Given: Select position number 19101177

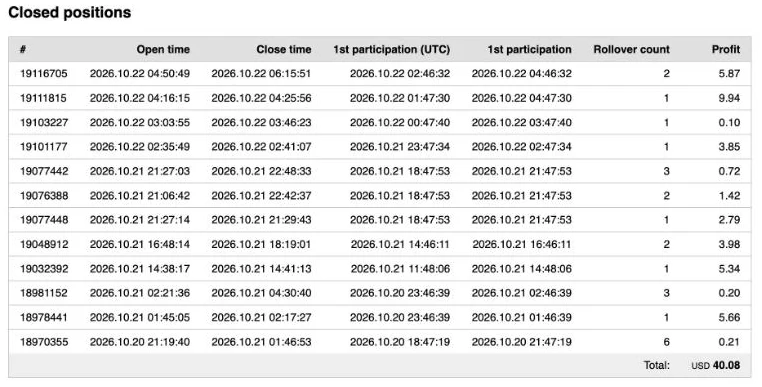Looking at the screenshot, I should click(x=44, y=147).
